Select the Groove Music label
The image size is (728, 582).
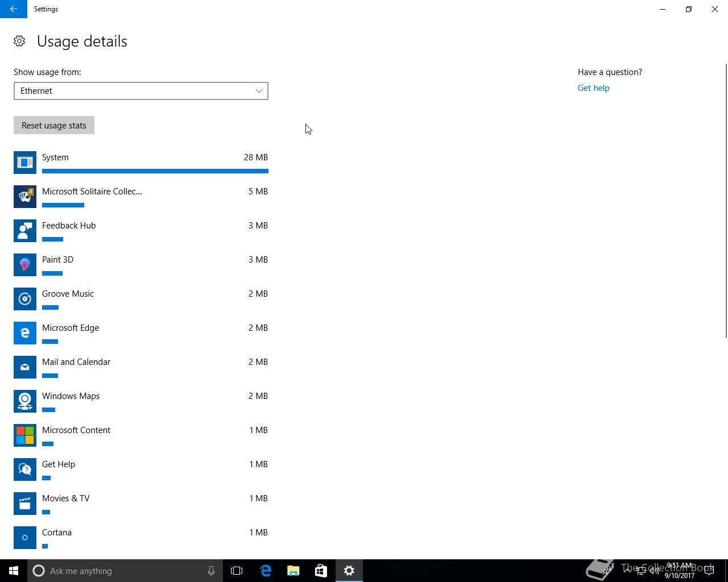(68, 294)
